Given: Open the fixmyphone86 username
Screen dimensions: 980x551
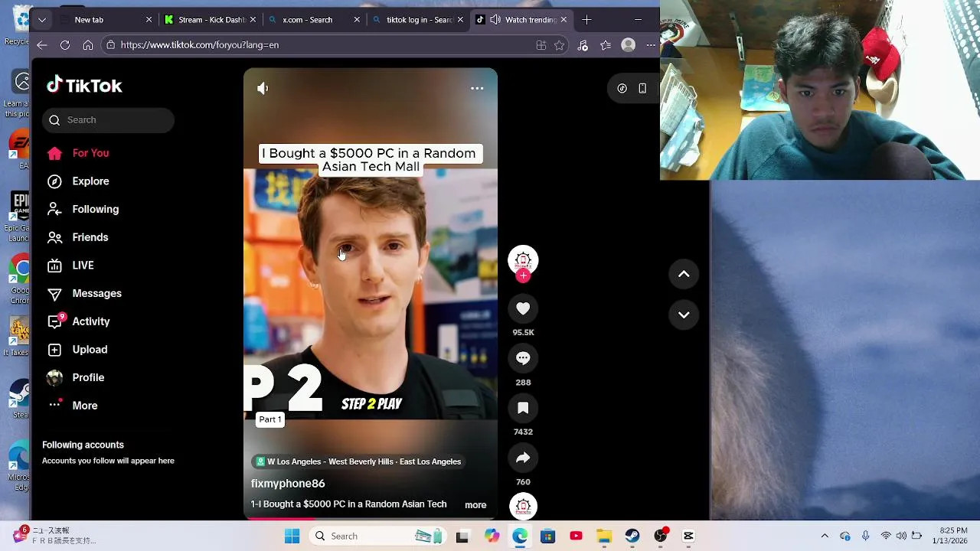Looking at the screenshot, I should pyautogui.click(x=288, y=484).
